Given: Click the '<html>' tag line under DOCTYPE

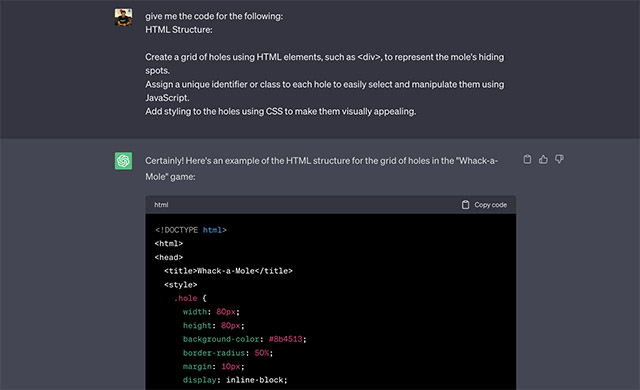Looking at the screenshot, I should 169,244.
